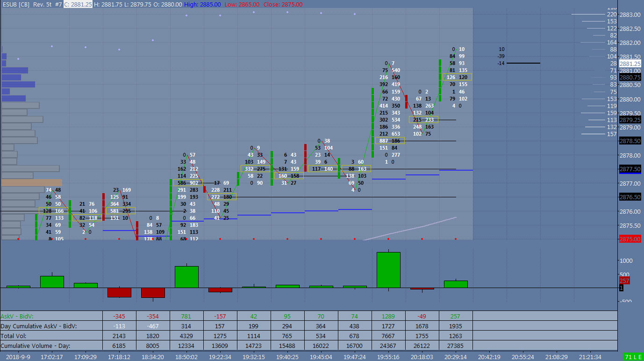
Task: Select Cumulative Volume value 27385
Action: pyautogui.click(x=456, y=346)
